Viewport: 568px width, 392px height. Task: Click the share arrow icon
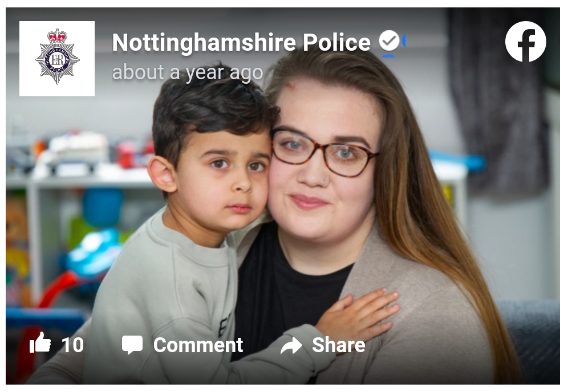pos(291,345)
